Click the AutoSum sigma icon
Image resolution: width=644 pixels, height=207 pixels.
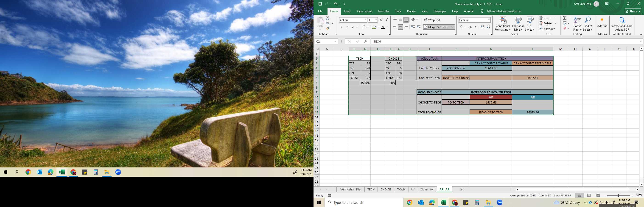click(x=565, y=18)
